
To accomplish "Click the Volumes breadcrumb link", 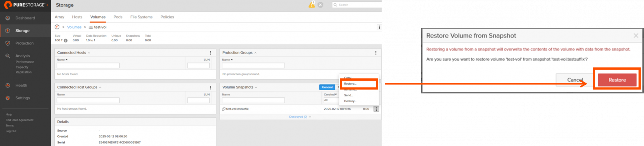I will (74, 27).
